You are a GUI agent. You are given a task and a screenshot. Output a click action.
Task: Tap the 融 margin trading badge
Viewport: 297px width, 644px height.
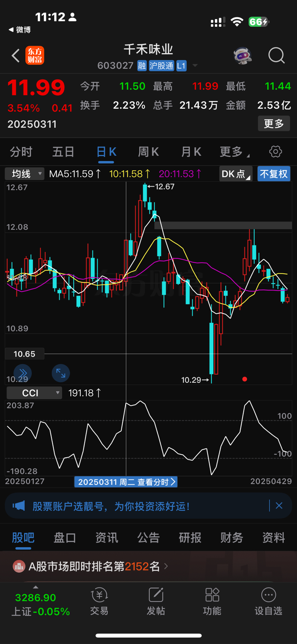142,66
